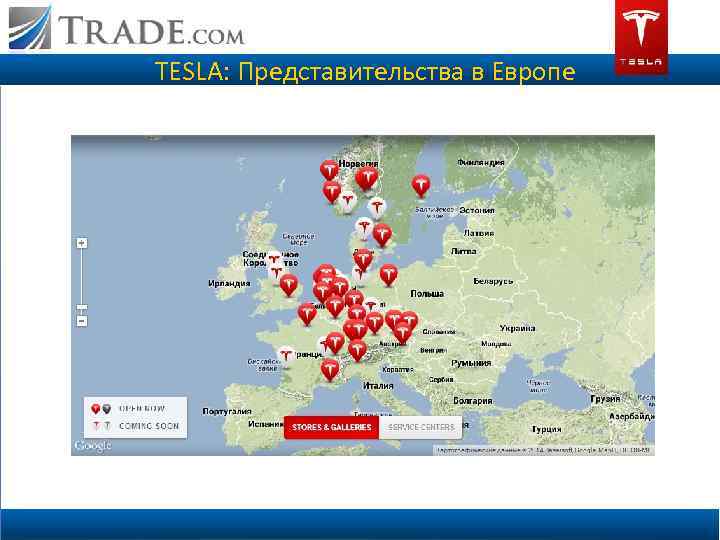720x540 pixels.
Task: Select the red Tesla pin over southern England
Action: [288, 284]
